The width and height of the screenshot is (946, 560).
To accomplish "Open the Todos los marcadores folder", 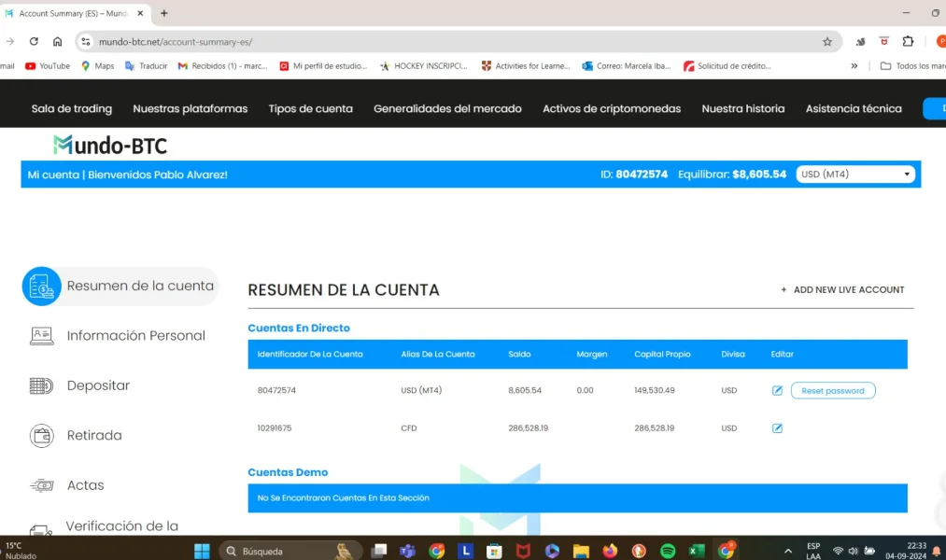I will [x=911, y=65].
